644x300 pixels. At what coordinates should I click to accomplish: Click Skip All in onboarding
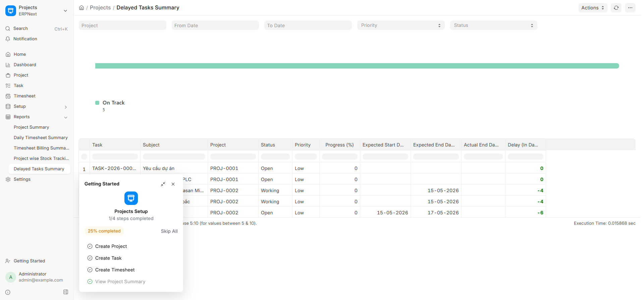[169, 231]
